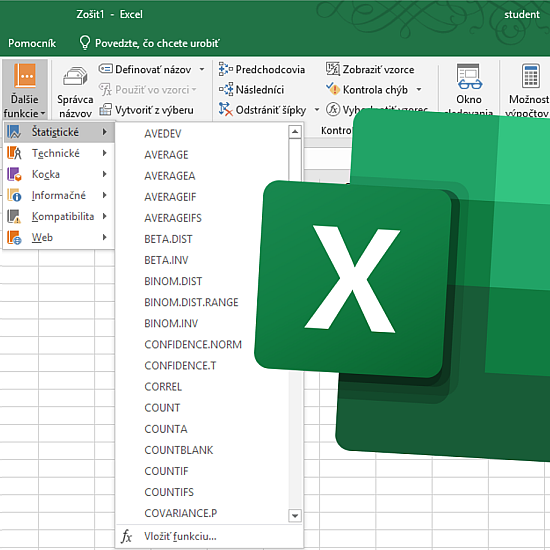Open the Ďalšie funkcie button

click(x=25, y=90)
